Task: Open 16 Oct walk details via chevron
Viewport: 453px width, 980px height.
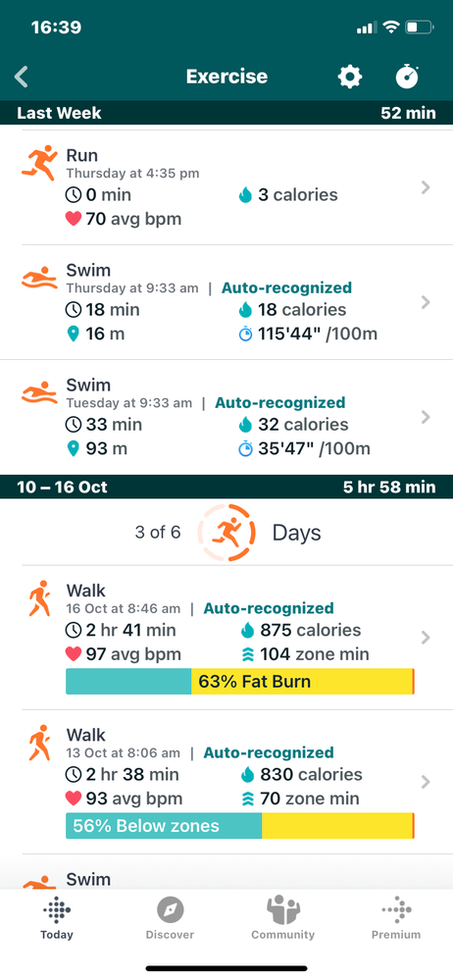Action: 426,638
